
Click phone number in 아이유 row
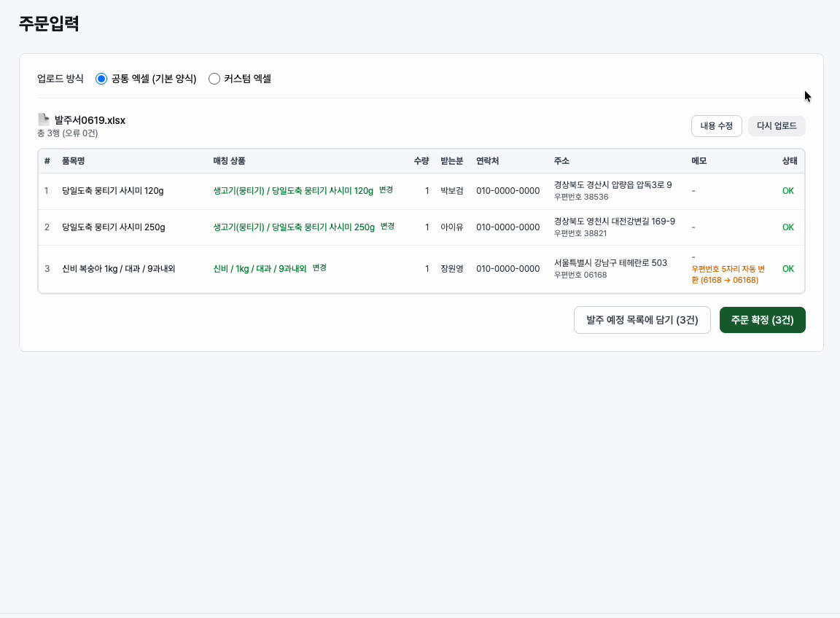(x=507, y=227)
